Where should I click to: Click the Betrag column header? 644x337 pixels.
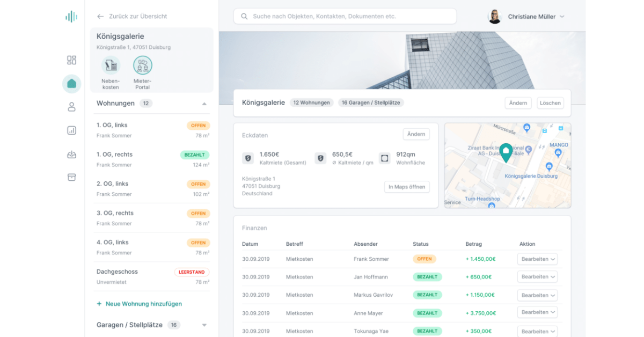point(474,244)
